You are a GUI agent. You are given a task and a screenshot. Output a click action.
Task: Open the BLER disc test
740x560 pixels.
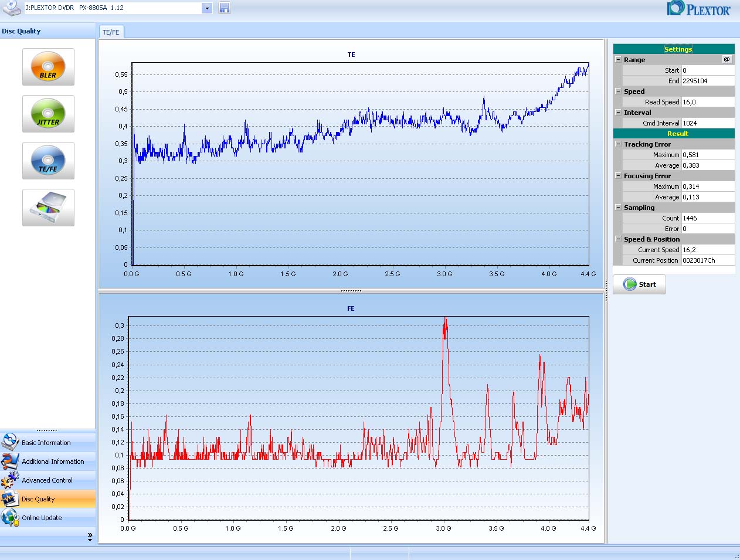coord(48,67)
